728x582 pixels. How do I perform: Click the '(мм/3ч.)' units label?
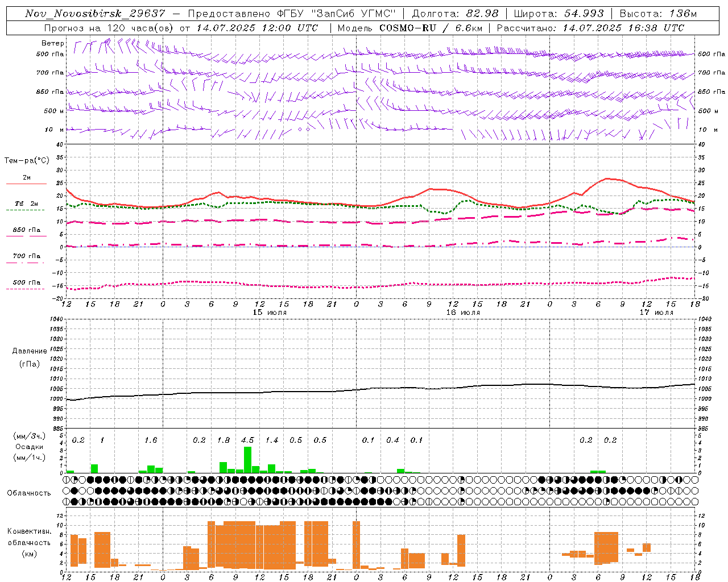tap(30, 436)
